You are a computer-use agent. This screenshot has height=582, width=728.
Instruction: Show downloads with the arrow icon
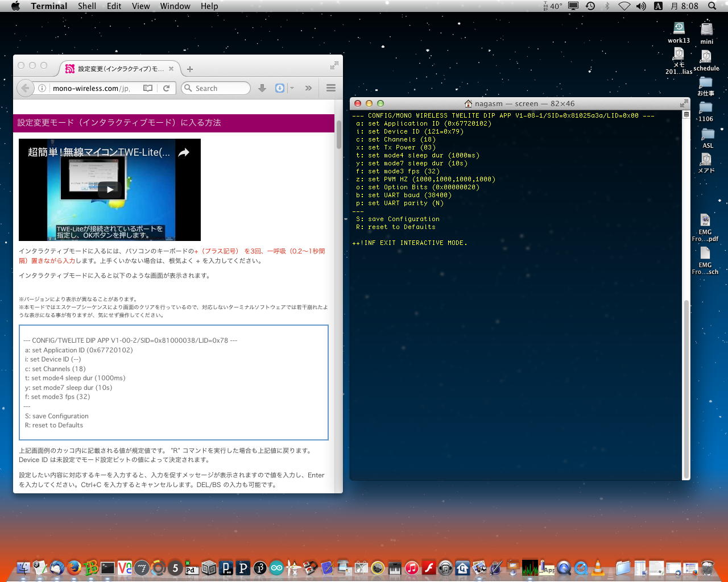[x=262, y=88]
